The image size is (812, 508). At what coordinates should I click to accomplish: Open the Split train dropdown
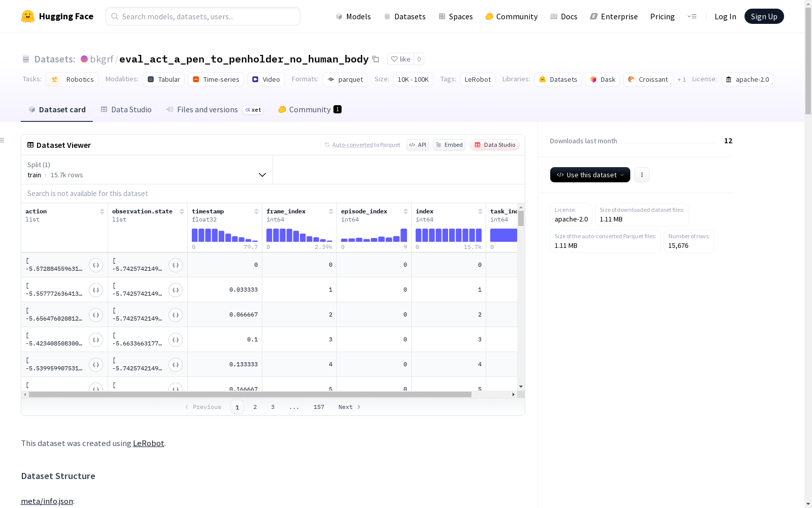147,170
